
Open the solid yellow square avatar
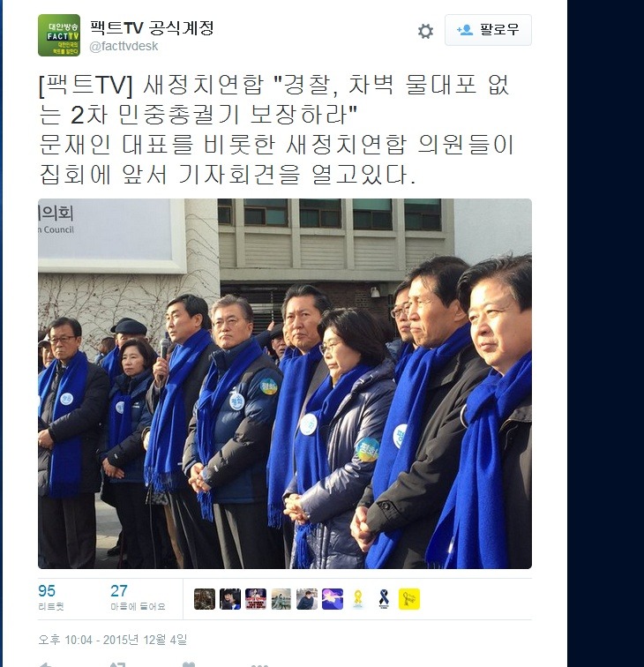(409, 599)
